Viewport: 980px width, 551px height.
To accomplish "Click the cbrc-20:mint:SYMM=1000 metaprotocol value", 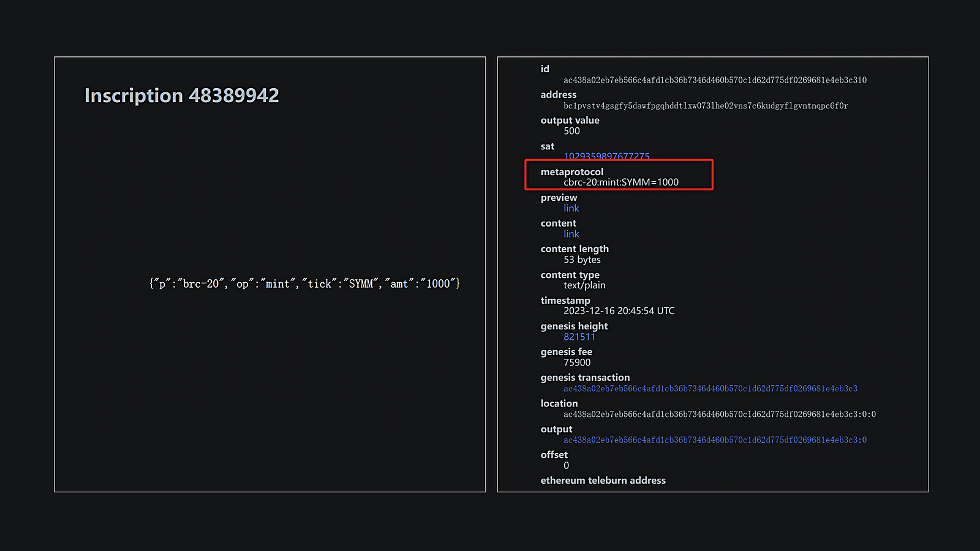I will point(620,182).
